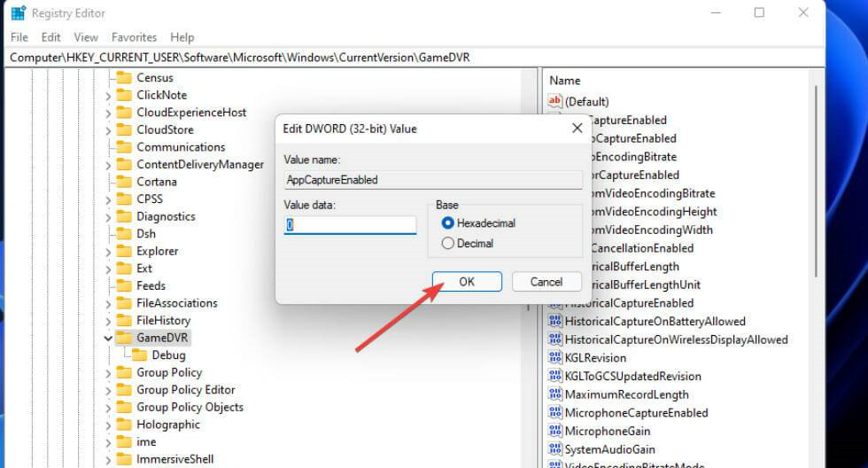868x468 pixels.
Task: Click the Cortana folder icon
Action: pyautogui.click(x=124, y=182)
